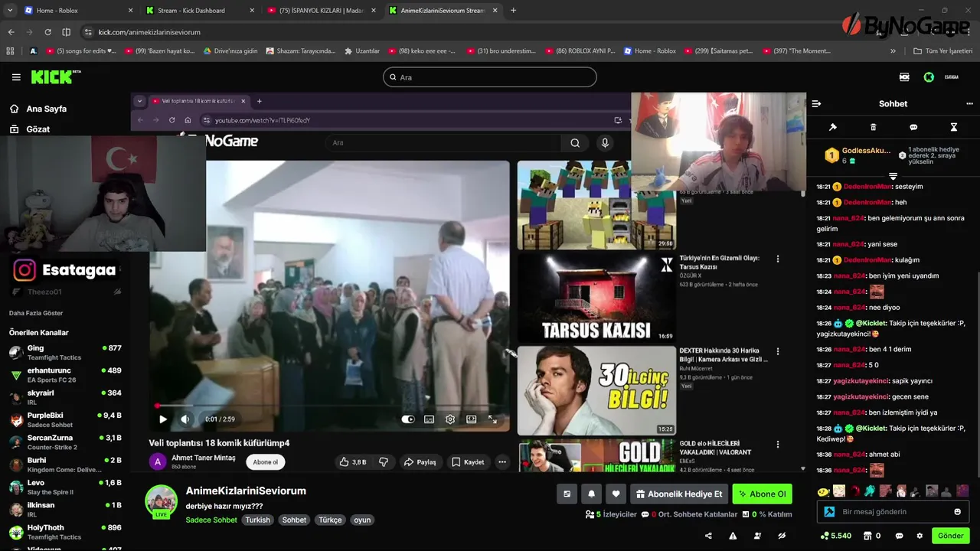Viewport: 980px width, 551px height.
Task: Open AnimeKizlariniSeviorum channel avatar
Action: [162, 501]
